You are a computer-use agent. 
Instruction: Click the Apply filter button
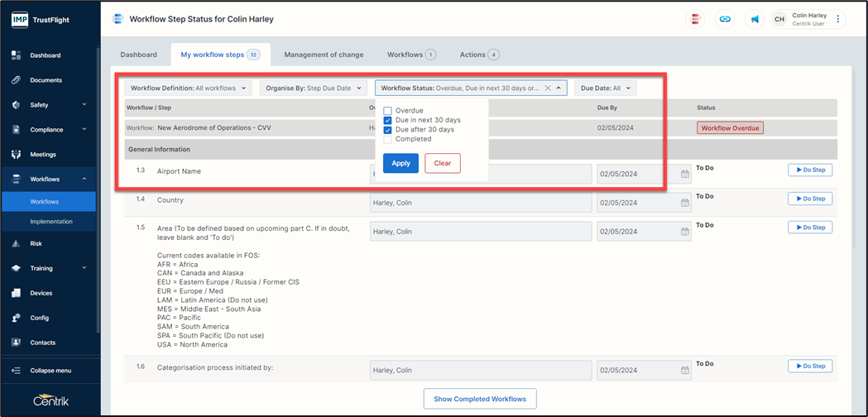click(400, 163)
